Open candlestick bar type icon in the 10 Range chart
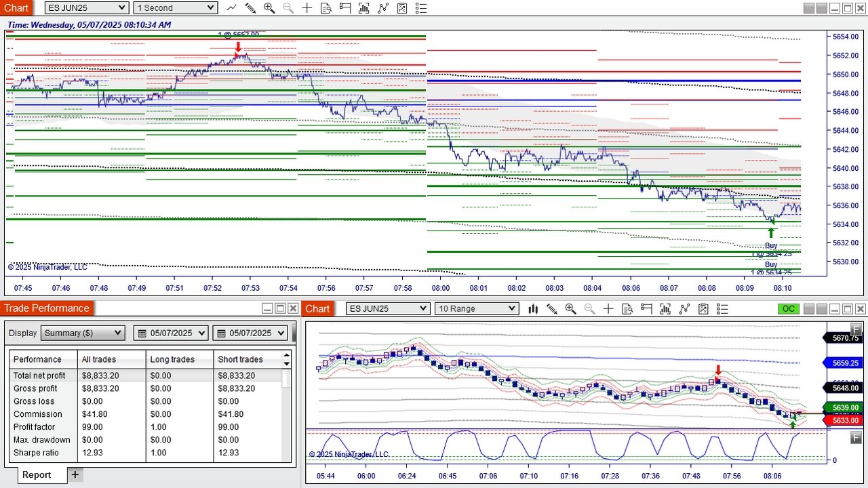868x488 pixels. (x=533, y=309)
